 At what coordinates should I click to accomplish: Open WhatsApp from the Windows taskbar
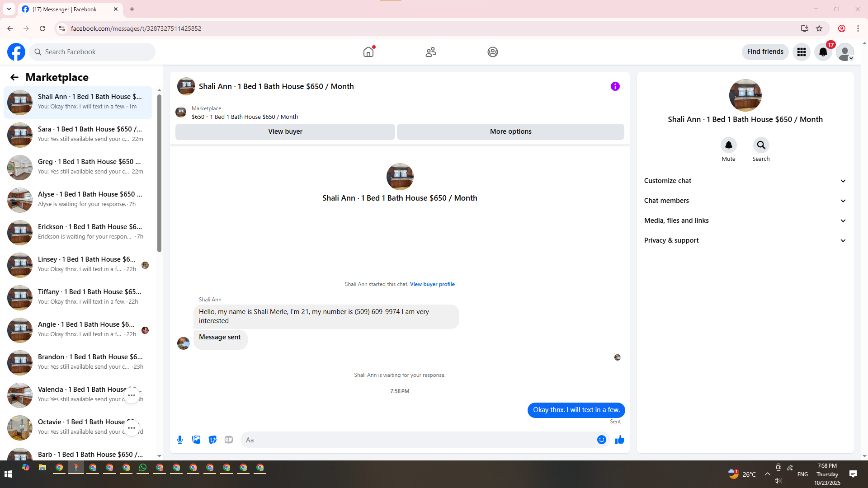coord(143,468)
